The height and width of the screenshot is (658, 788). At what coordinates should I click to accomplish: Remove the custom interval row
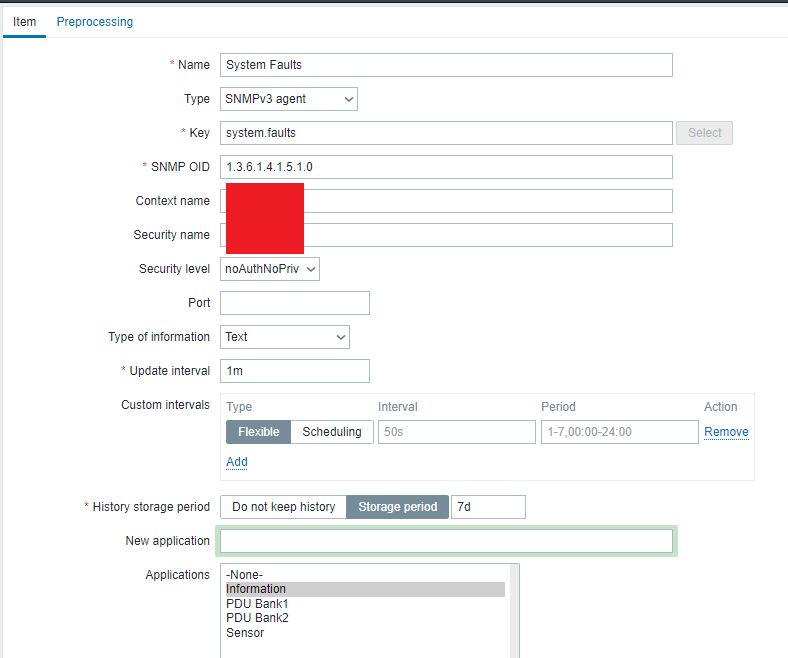tap(726, 432)
